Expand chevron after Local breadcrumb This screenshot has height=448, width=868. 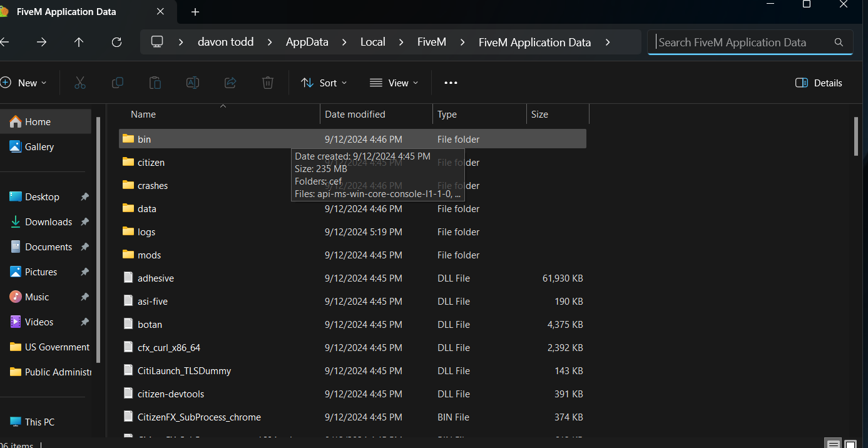[401, 42]
